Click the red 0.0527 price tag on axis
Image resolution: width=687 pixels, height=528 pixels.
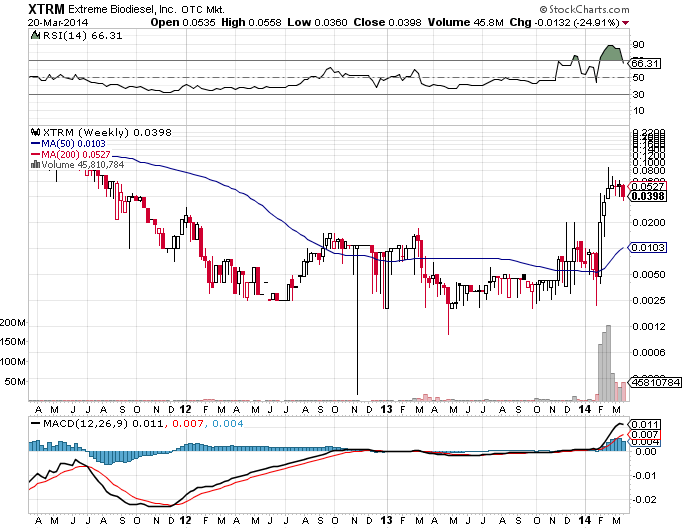coord(648,186)
